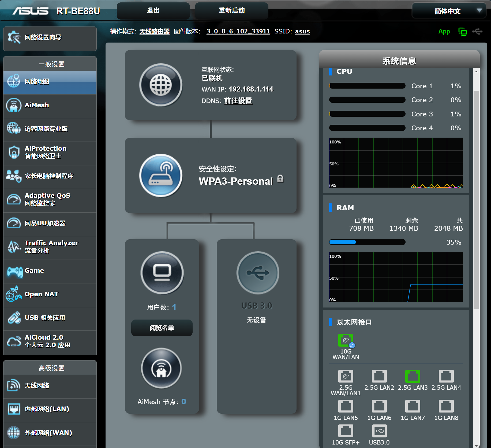
Task: Open Adaptive QoS menu item
Action: click(x=50, y=199)
